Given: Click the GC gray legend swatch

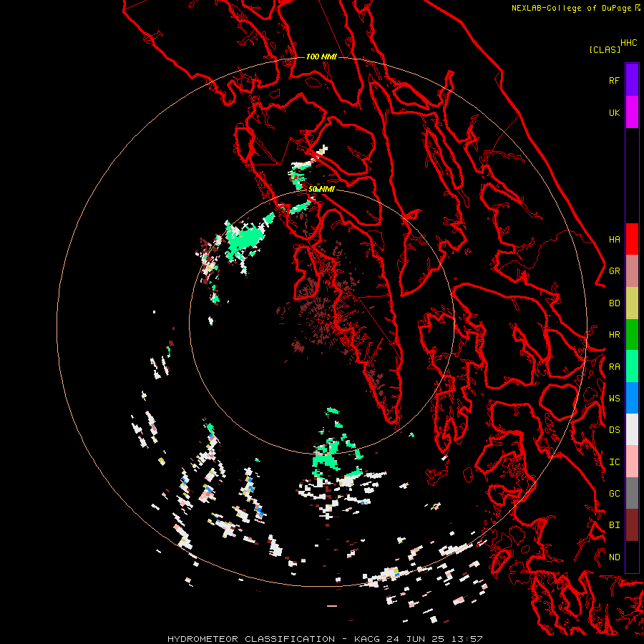Looking at the screenshot, I should tap(632, 493).
